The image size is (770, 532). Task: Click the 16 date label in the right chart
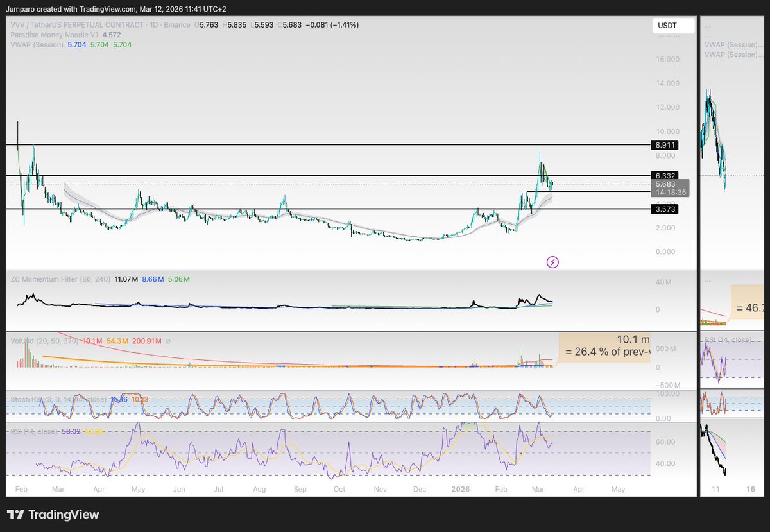[x=750, y=489]
